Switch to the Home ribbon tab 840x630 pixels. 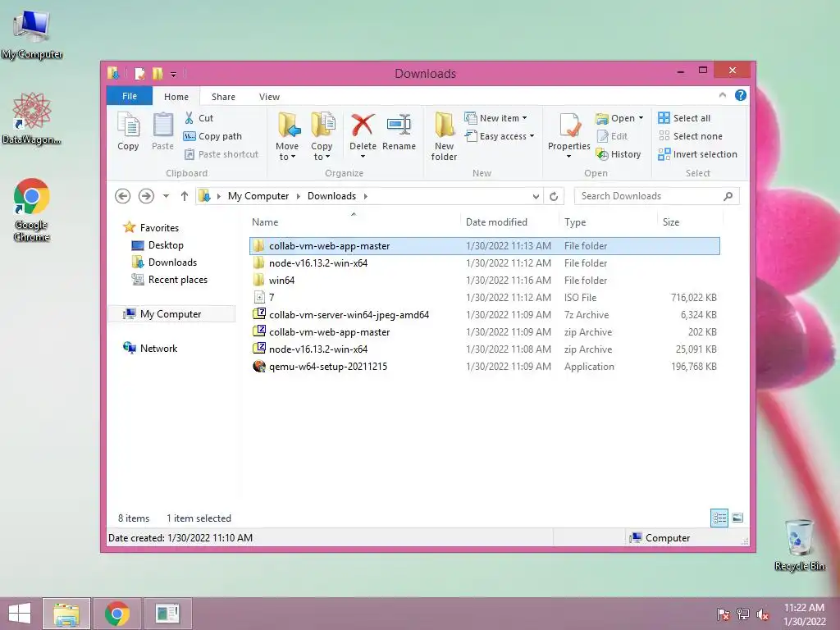coord(176,97)
